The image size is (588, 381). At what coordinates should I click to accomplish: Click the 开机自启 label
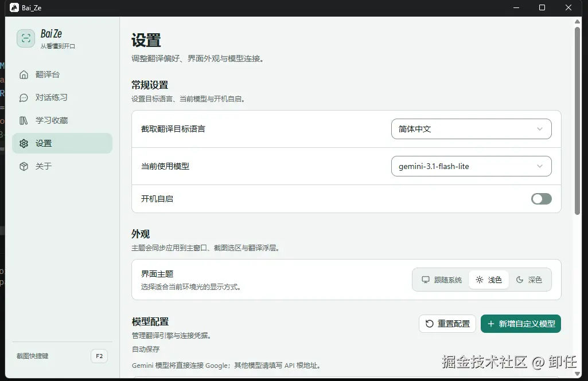coord(157,199)
